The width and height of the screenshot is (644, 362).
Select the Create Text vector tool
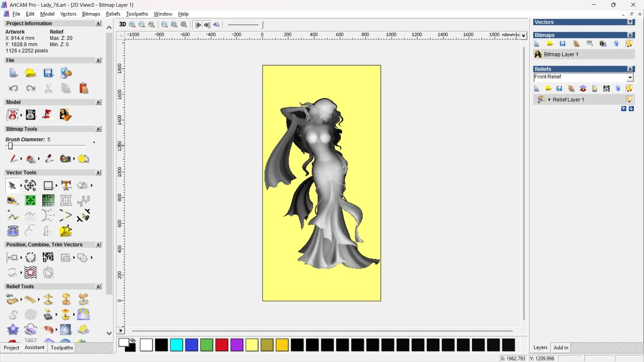[x=66, y=185]
